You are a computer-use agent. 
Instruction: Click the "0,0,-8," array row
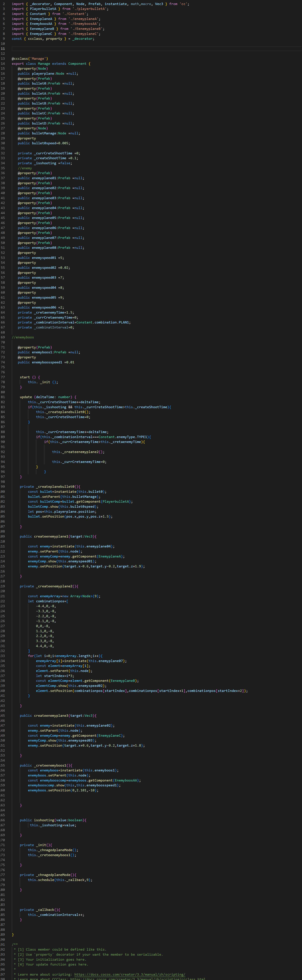point(43,626)
